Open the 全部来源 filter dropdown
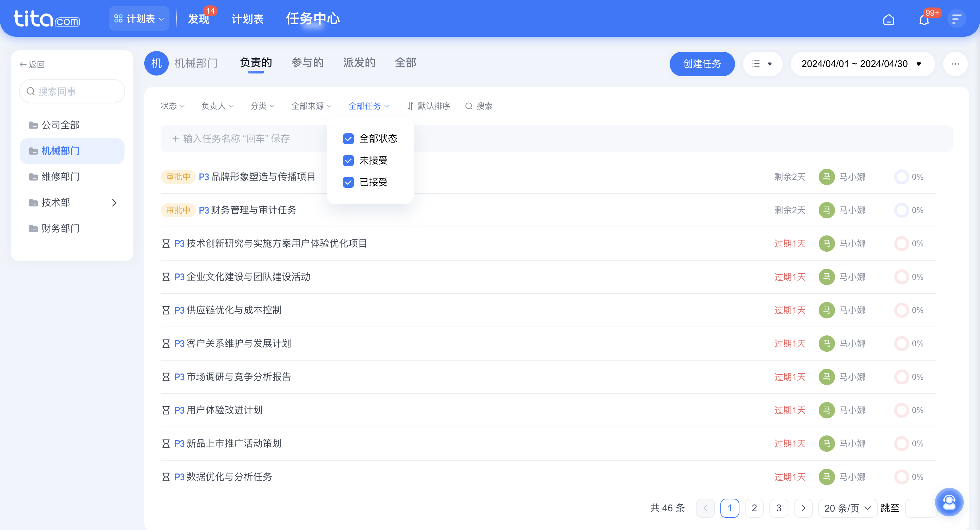The height and width of the screenshot is (530, 980). (312, 106)
